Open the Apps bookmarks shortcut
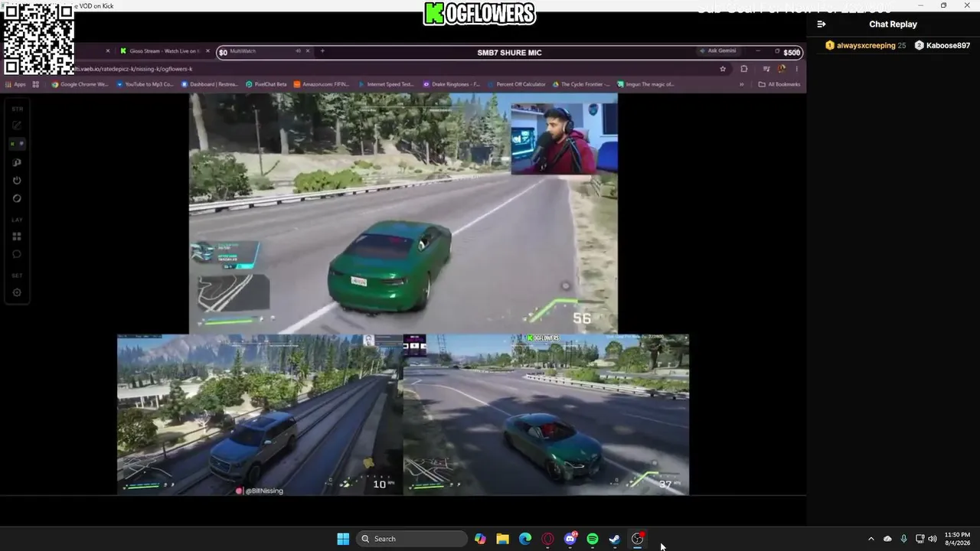The height and width of the screenshot is (551, 980). (16, 84)
